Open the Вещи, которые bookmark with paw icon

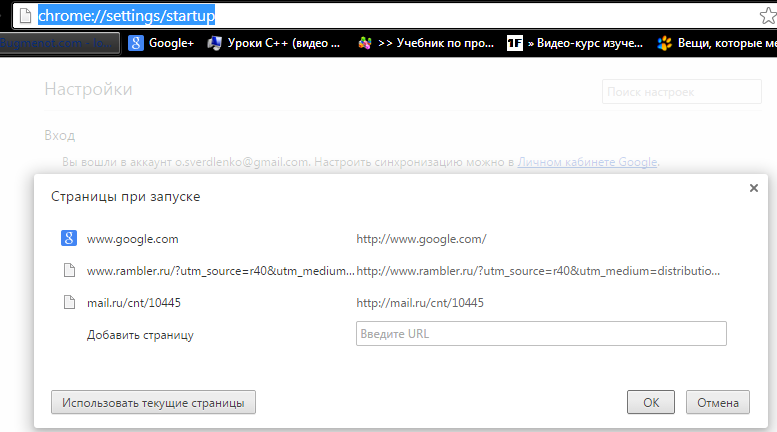[x=715, y=43]
